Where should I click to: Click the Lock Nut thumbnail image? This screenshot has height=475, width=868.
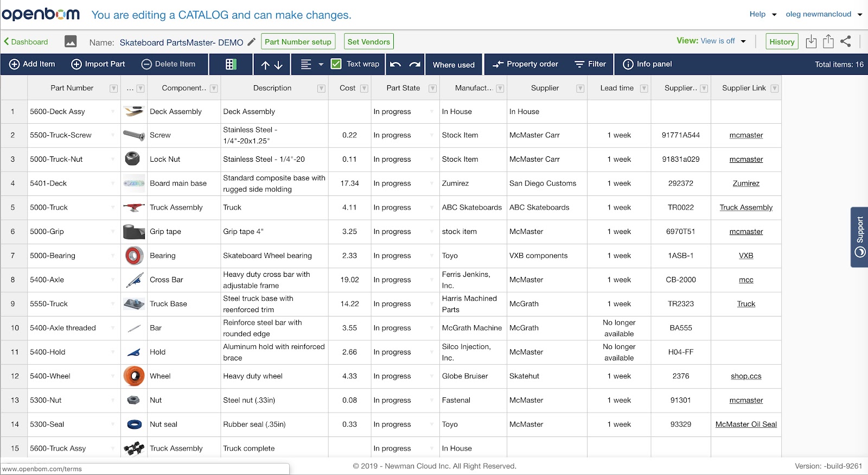pyautogui.click(x=132, y=159)
